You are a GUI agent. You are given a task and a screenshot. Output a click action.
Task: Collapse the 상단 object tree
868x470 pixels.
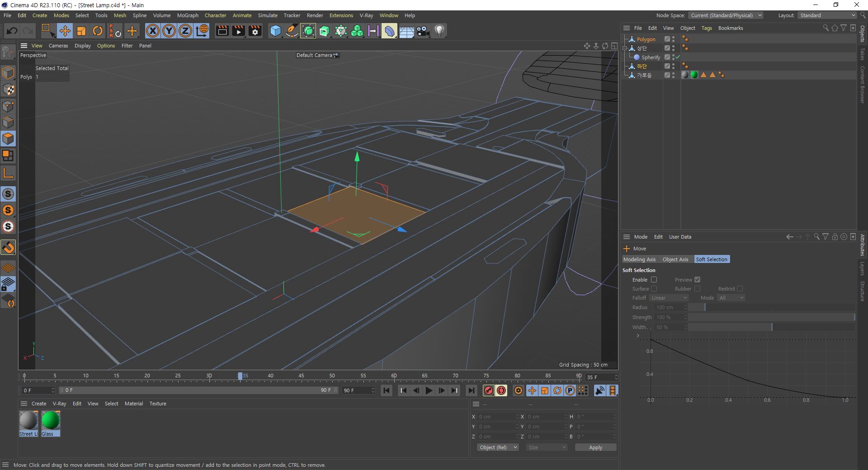tap(625, 48)
